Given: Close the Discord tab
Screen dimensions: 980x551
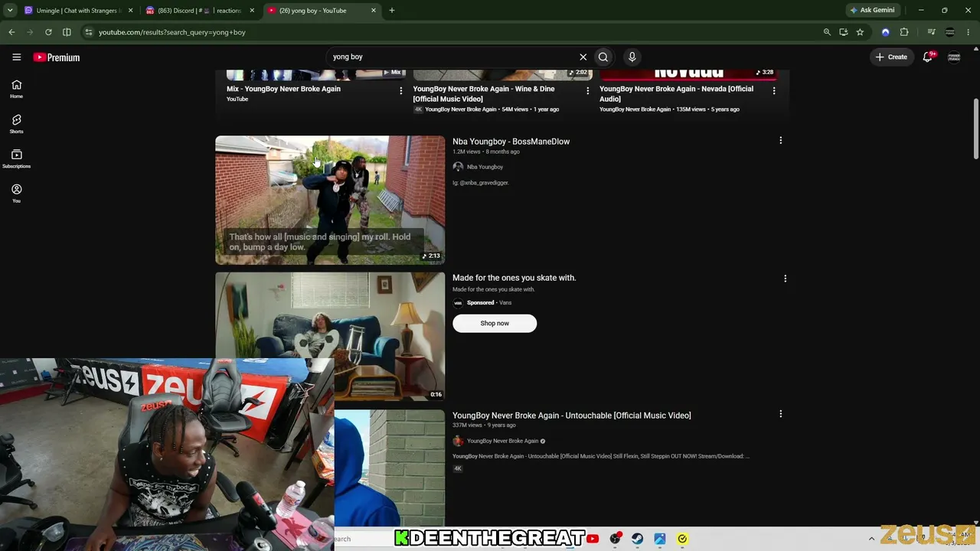Looking at the screenshot, I should (252, 11).
